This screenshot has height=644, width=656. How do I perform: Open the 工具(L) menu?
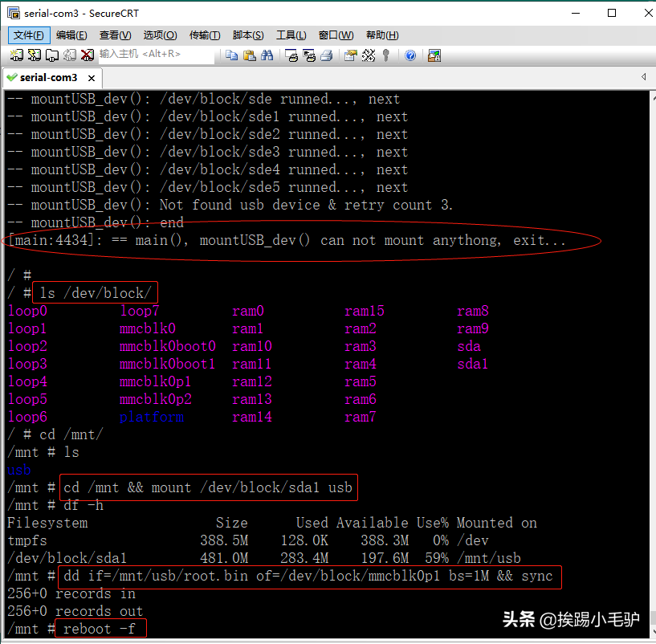point(291,35)
